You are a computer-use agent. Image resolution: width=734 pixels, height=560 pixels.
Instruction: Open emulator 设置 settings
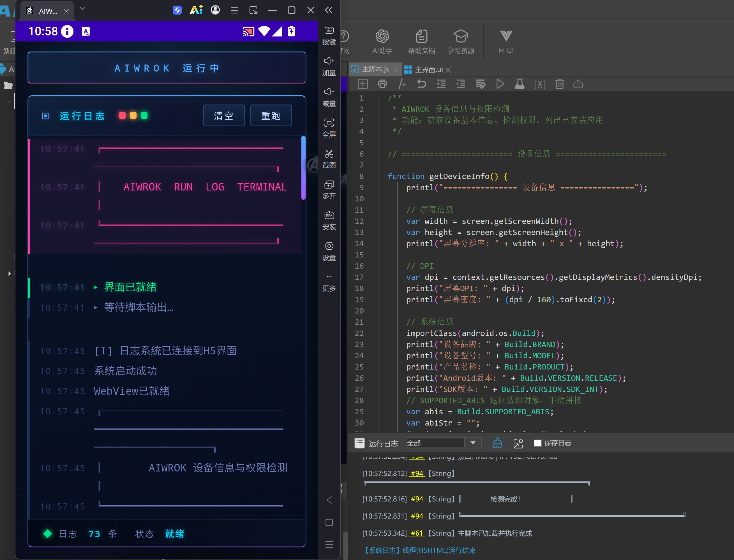coord(329,251)
